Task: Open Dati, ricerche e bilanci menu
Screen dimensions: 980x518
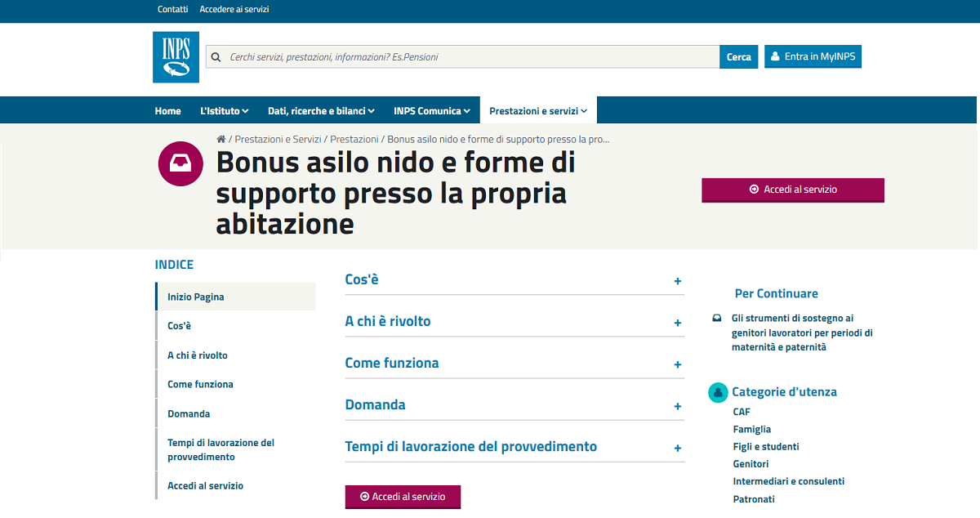Action: tap(321, 111)
